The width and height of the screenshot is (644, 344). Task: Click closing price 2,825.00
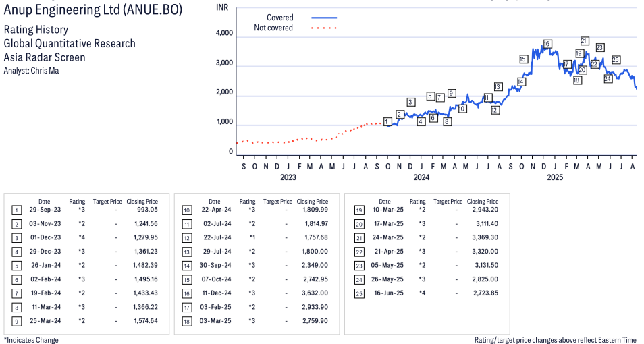pyautogui.click(x=485, y=279)
